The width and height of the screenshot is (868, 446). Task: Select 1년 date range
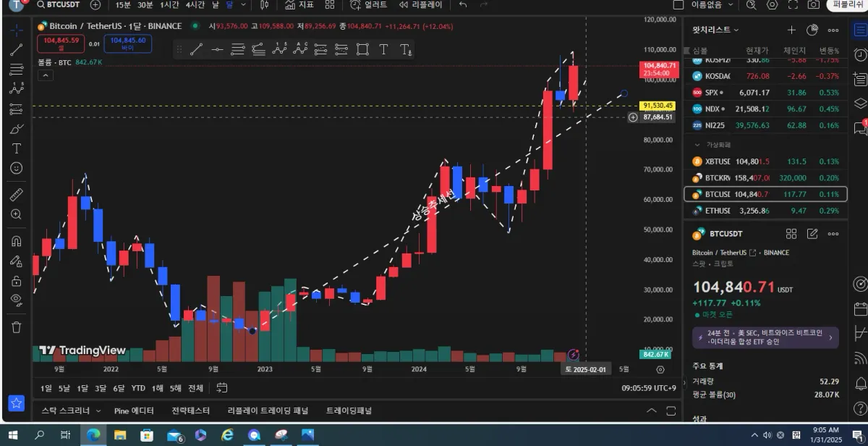pyautogui.click(x=158, y=388)
